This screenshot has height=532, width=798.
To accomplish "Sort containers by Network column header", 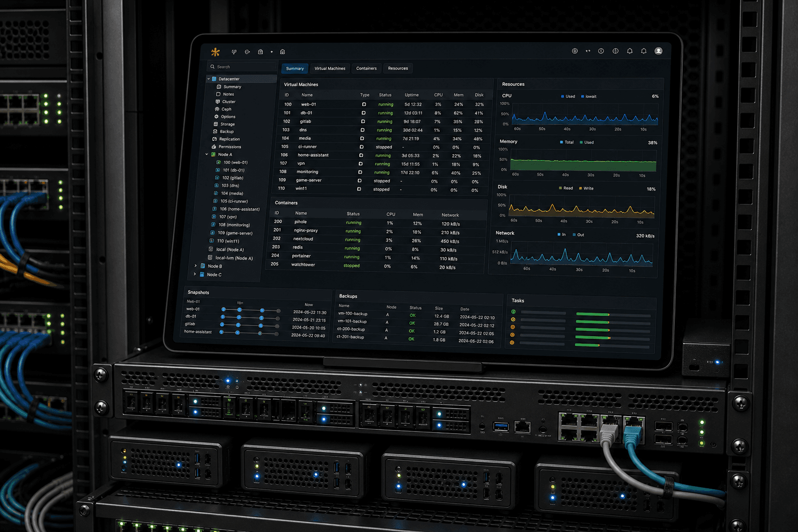I will tap(450, 215).
